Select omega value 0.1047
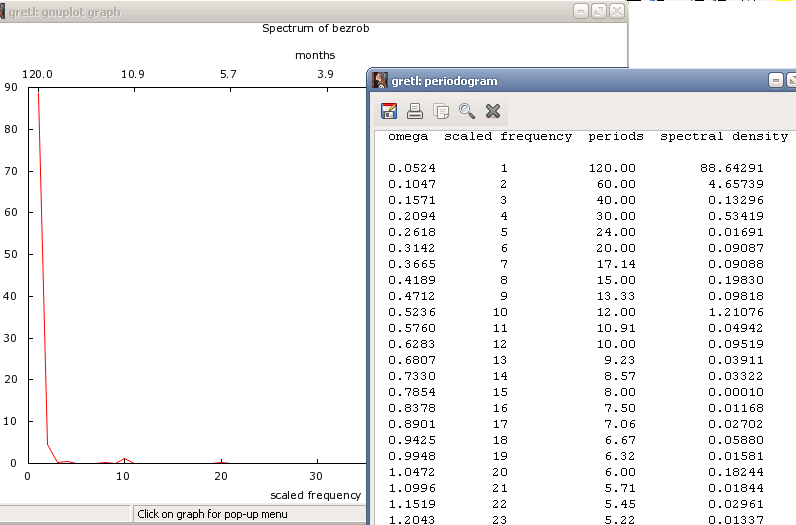 (412, 184)
